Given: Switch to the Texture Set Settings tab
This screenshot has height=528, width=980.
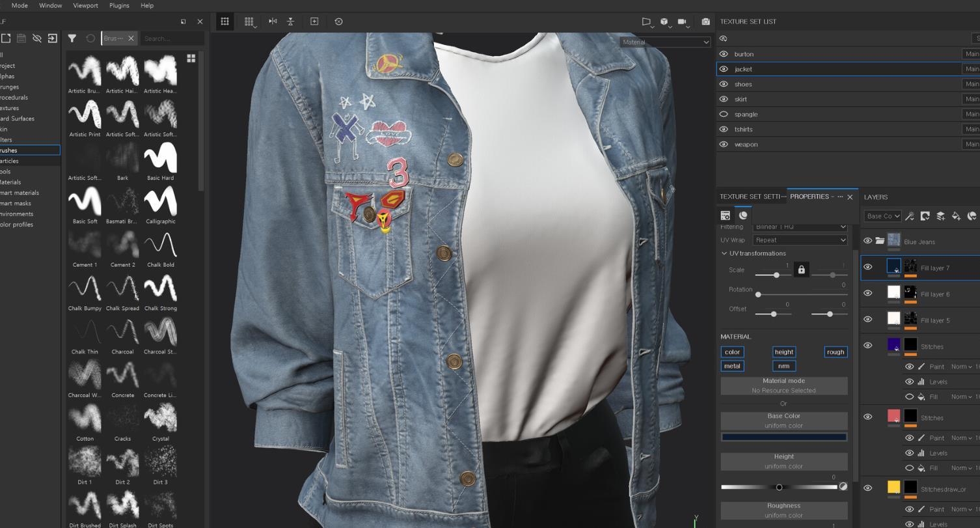Looking at the screenshot, I should 751,197.
